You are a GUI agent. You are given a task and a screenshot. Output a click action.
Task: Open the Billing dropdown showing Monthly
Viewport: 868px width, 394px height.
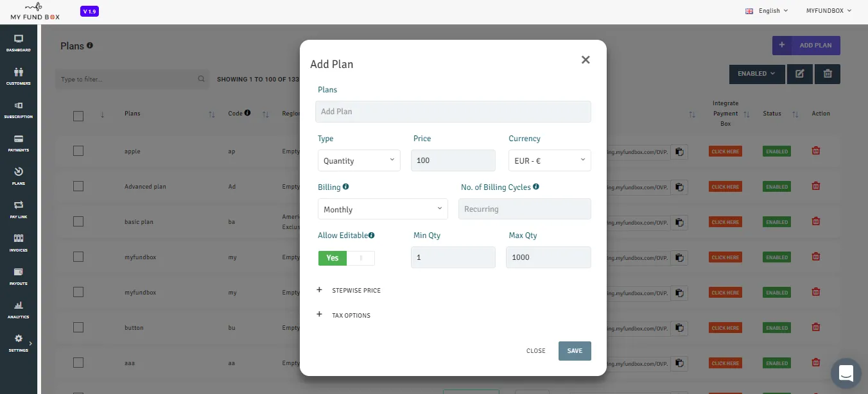pyautogui.click(x=383, y=209)
